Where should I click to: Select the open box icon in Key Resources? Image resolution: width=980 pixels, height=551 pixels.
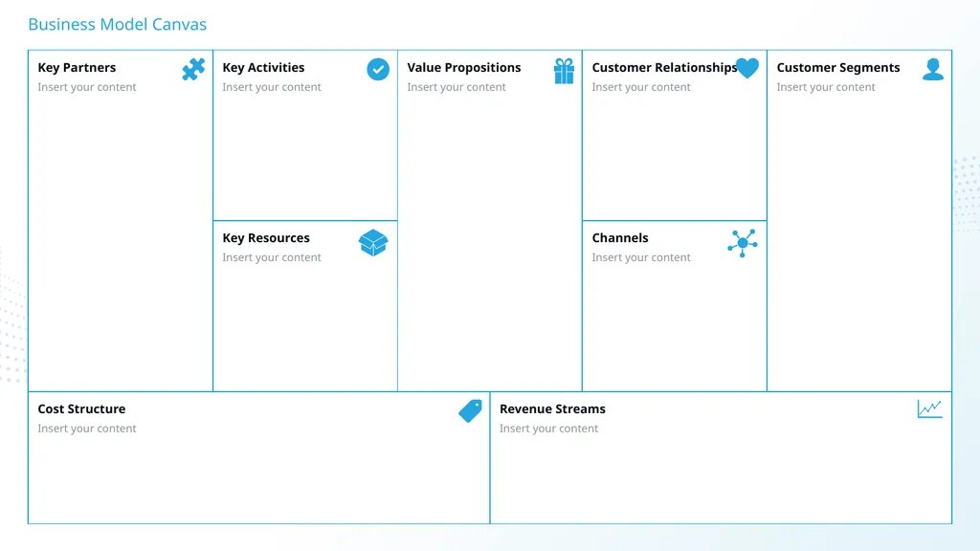(373, 242)
